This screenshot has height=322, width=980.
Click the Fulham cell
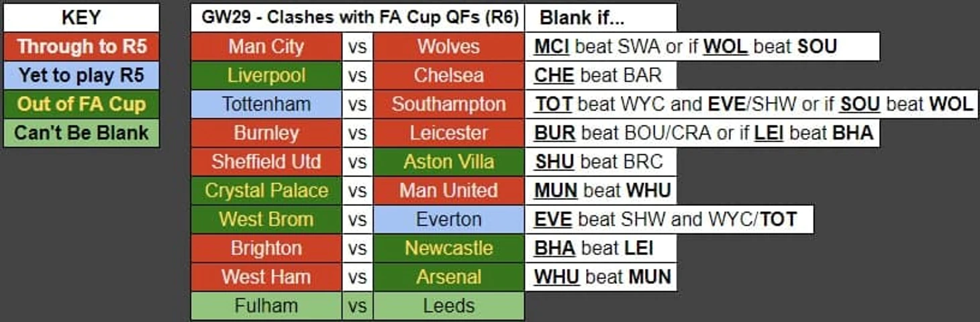click(266, 306)
